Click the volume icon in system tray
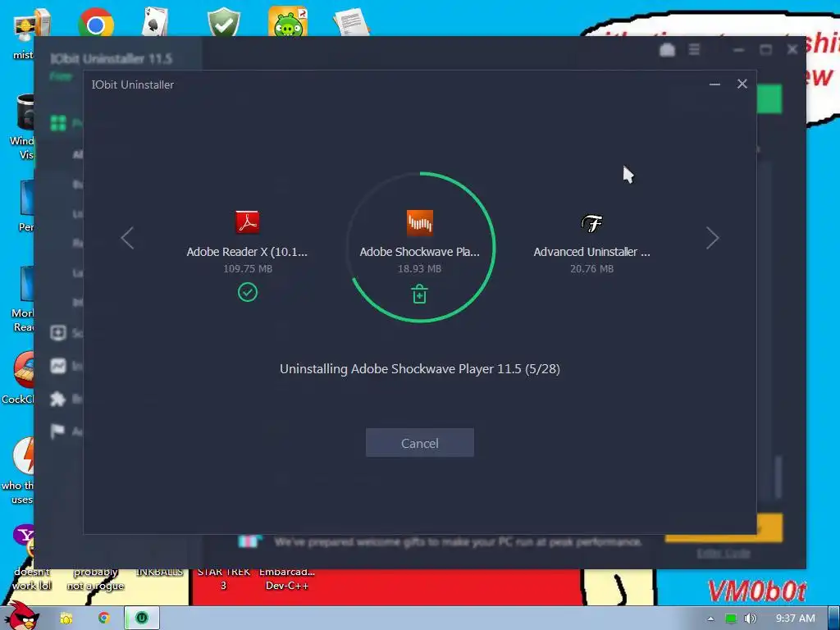This screenshot has width=840, height=630. click(750, 619)
